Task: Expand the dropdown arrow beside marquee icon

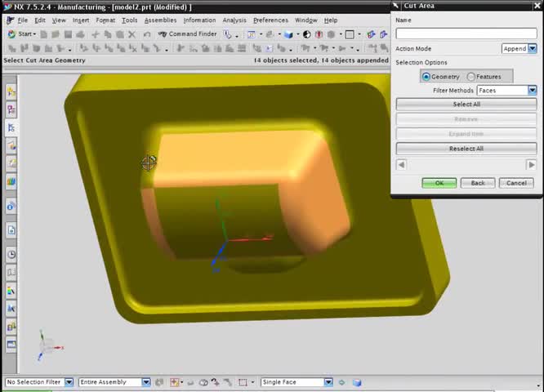Action: point(252,382)
